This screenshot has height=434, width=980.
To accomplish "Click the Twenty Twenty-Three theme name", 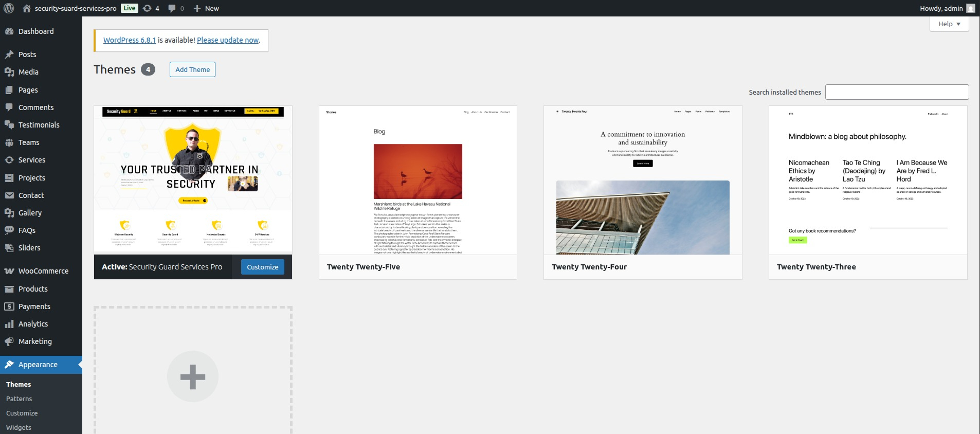I will (816, 267).
